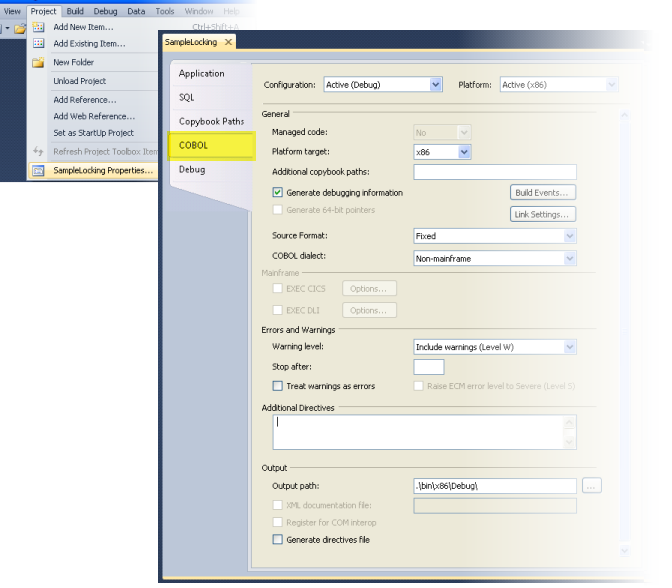Open the COBOL dialect dropdown
The image size is (672, 588).
[x=495, y=258]
